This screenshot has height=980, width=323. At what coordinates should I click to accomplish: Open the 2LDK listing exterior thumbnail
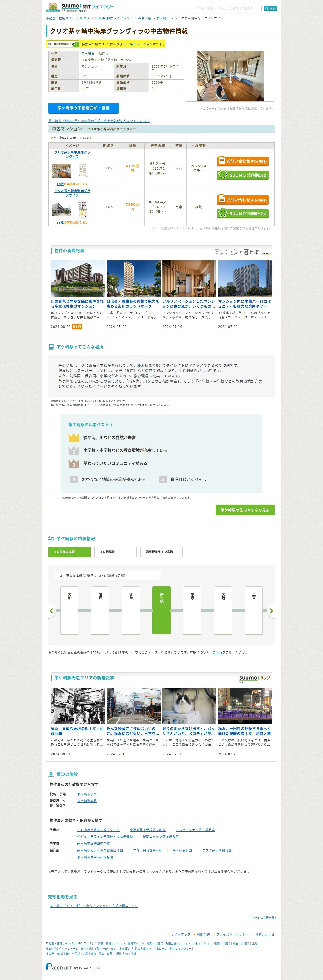coord(62,209)
